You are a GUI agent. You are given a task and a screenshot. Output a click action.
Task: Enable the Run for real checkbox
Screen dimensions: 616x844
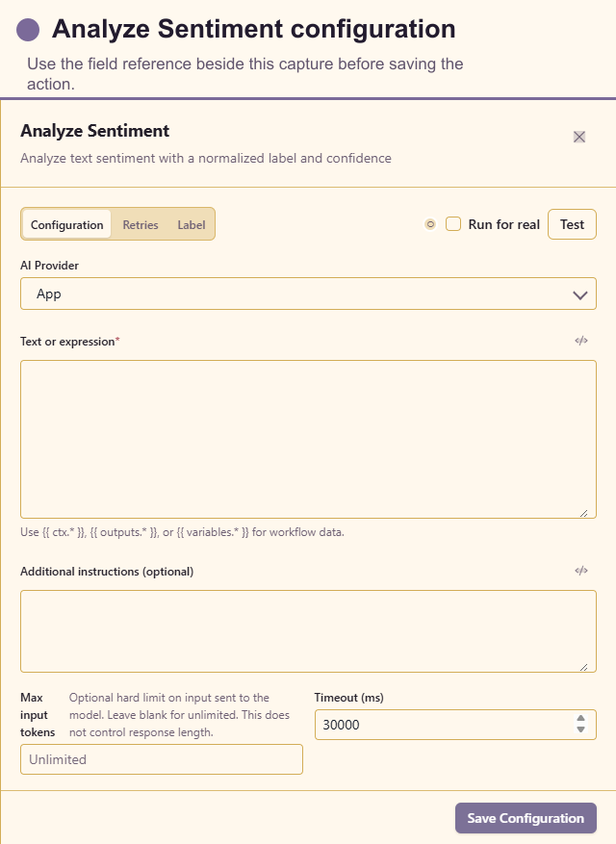[x=453, y=224]
